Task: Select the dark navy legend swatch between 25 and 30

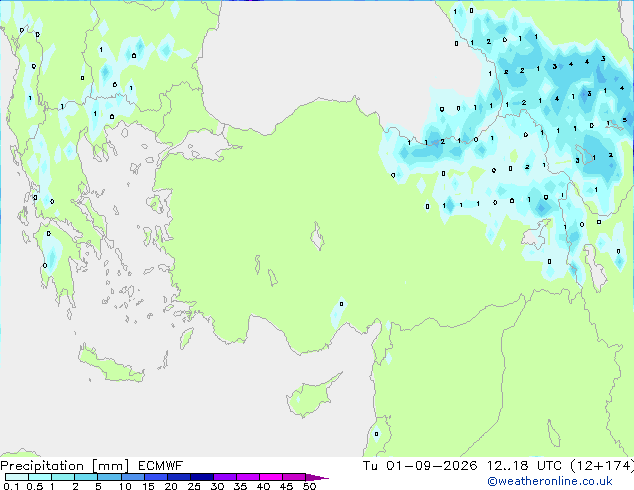Action: coord(202,477)
